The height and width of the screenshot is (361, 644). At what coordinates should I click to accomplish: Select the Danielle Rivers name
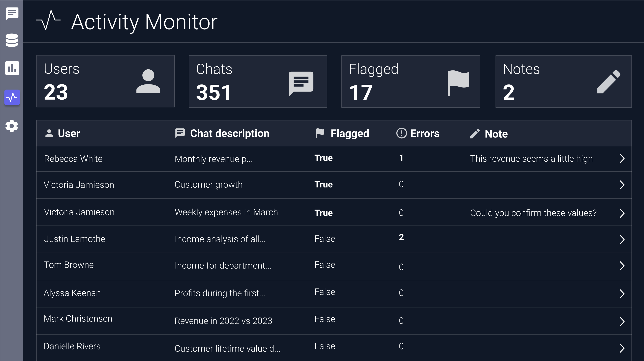pos(72,347)
